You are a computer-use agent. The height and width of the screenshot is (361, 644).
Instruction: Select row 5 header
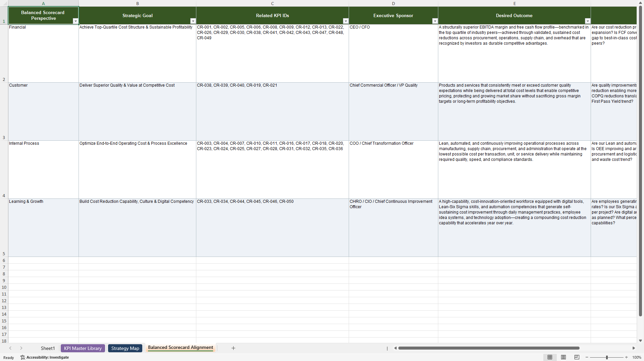[4, 228]
